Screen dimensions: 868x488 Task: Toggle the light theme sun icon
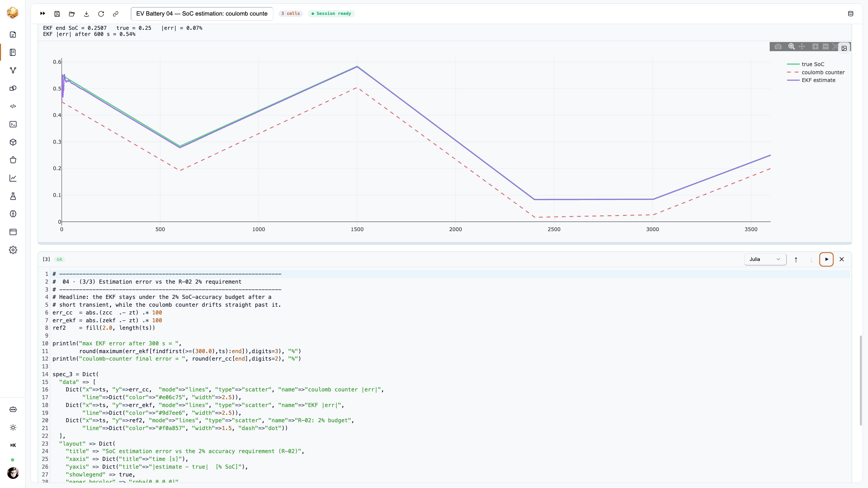click(x=13, y=428)
